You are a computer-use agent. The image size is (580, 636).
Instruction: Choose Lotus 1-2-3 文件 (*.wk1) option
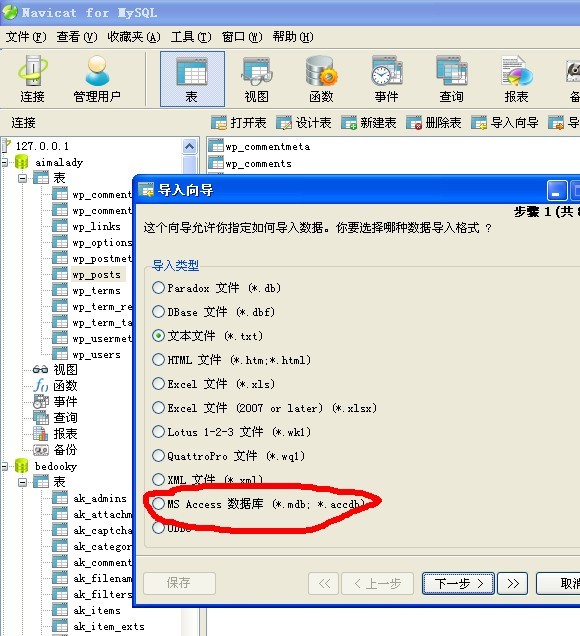231,432
